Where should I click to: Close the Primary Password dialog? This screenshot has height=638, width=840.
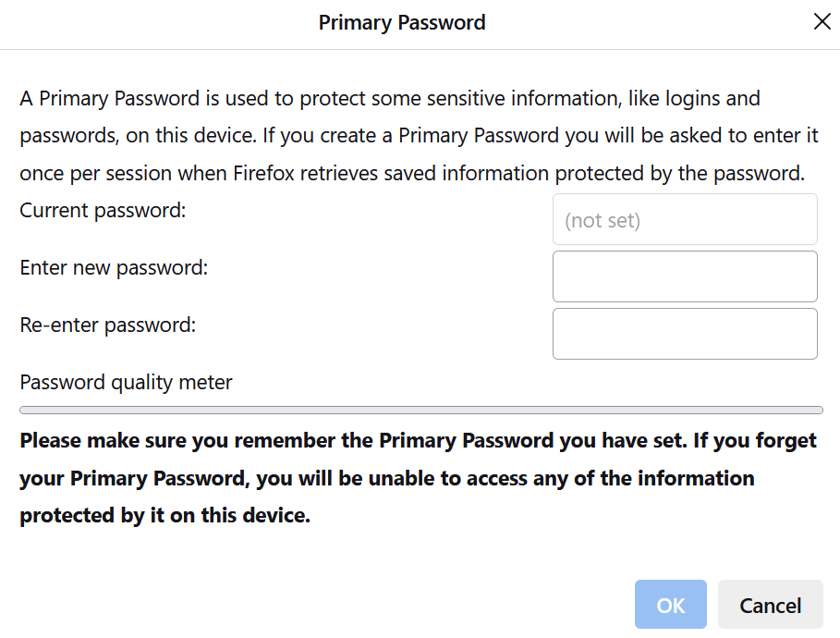822,22
